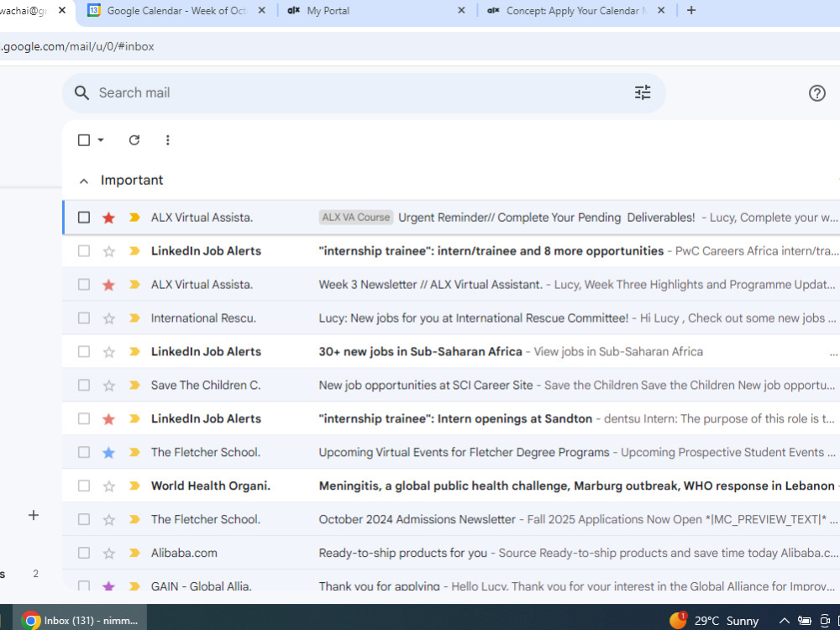The height and width of the screenshot is (630, 840).
Task: Click the ALX VA Course label chip
Action: (355, 218)
